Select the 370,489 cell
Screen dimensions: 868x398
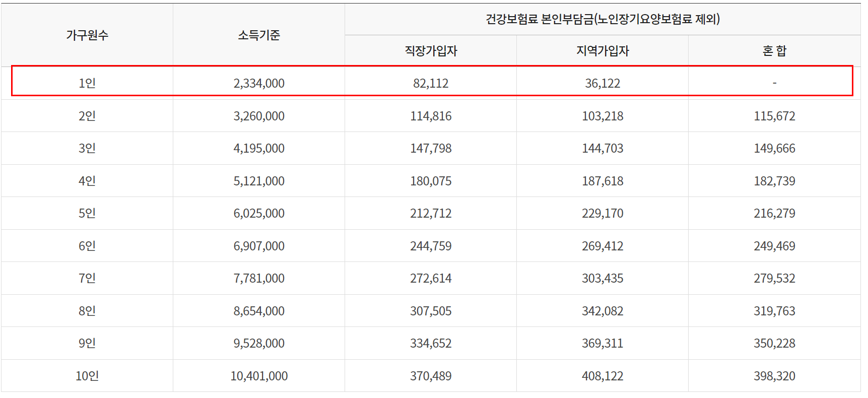pyautogui.click(x=431, y=376)
